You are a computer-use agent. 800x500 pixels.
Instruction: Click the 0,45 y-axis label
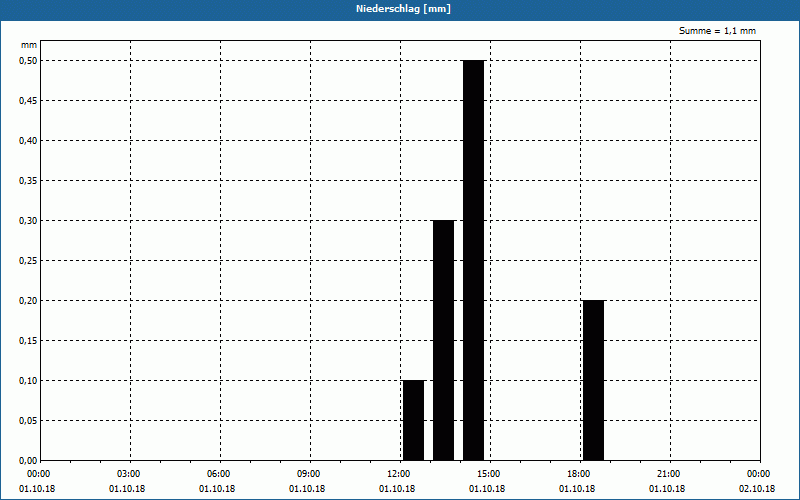pos(28,101)
